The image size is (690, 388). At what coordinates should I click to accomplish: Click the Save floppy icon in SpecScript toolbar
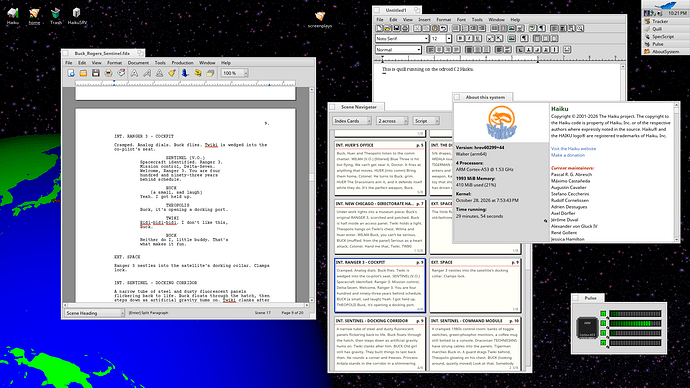point(95,73)
